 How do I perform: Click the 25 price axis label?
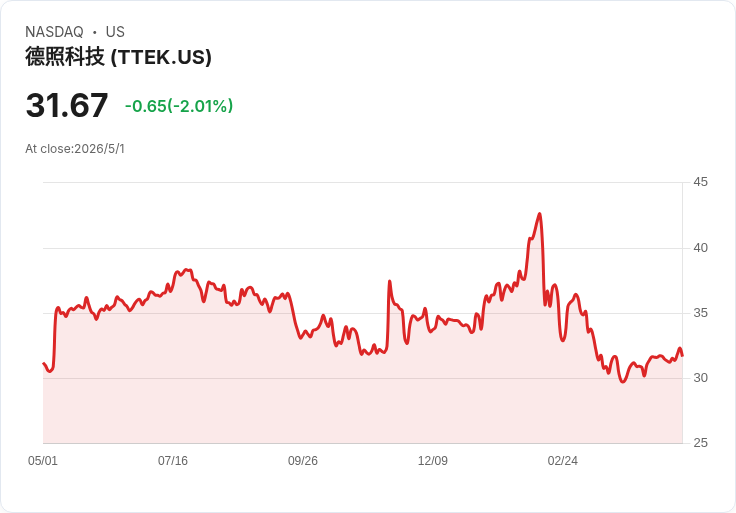(700, 443)
